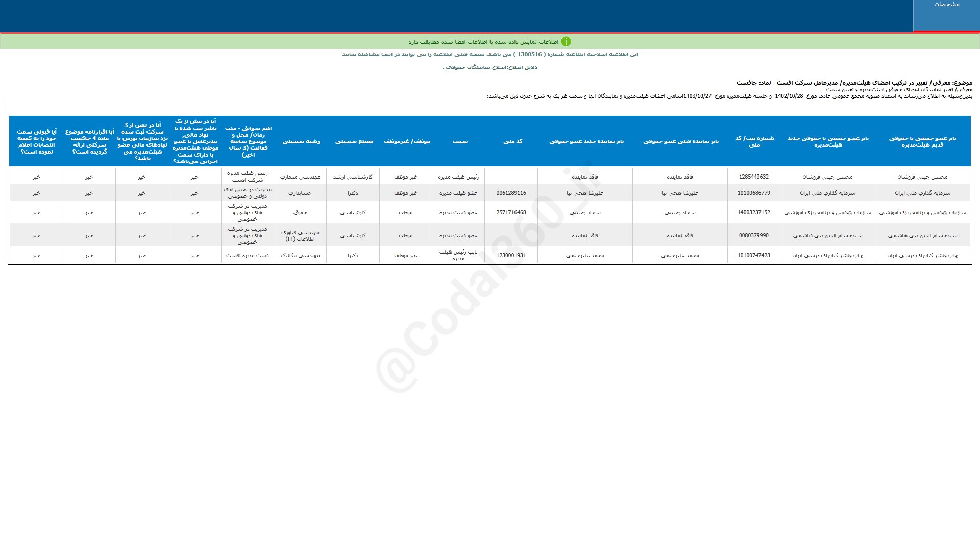The image size is (980, 551).
Task: Click the نایب رئیس هیئت مدیره position cell
Action: (458, 255)
